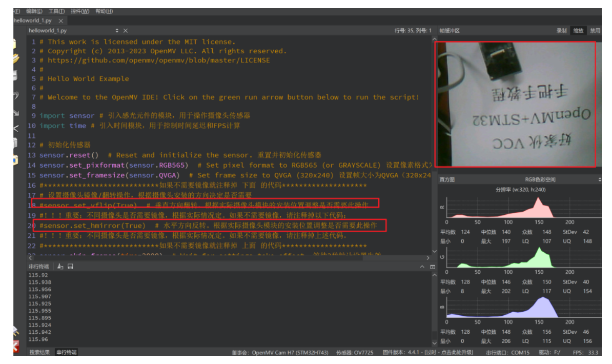
Task: Click terminal value 115.96
Action: [38, 339]
